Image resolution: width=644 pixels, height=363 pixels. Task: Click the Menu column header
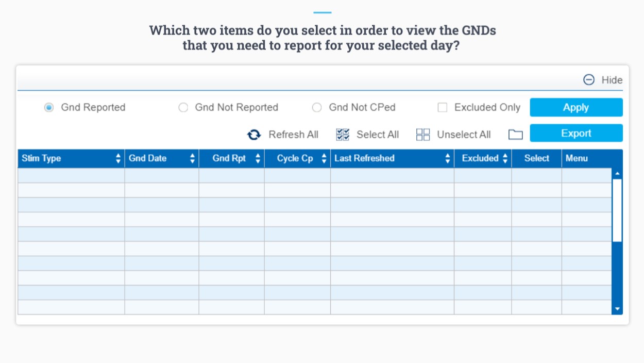pos(577,158)
